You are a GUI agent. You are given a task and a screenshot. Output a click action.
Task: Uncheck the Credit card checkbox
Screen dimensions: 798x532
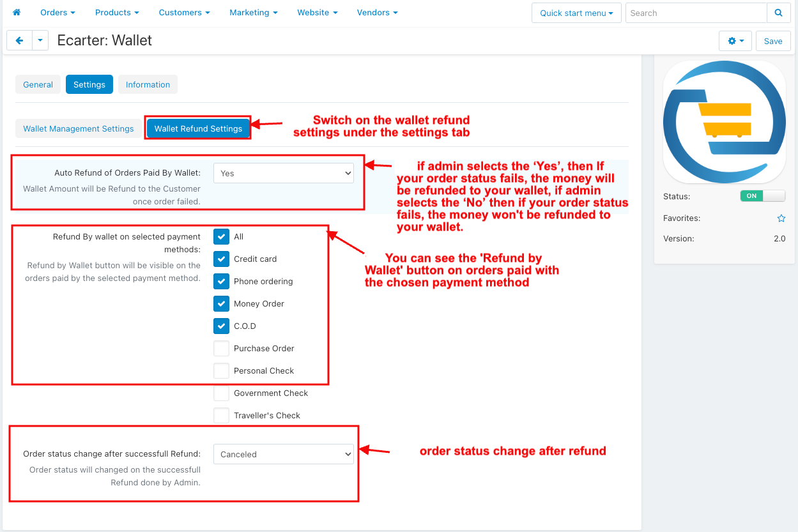coord(221,259)
